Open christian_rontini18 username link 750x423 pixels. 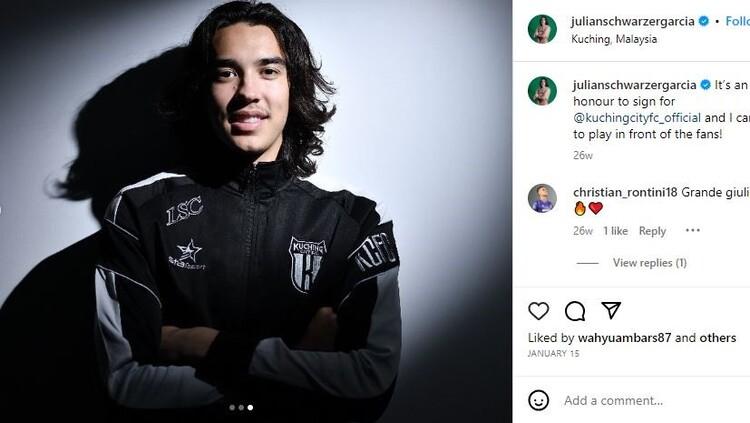625,192
